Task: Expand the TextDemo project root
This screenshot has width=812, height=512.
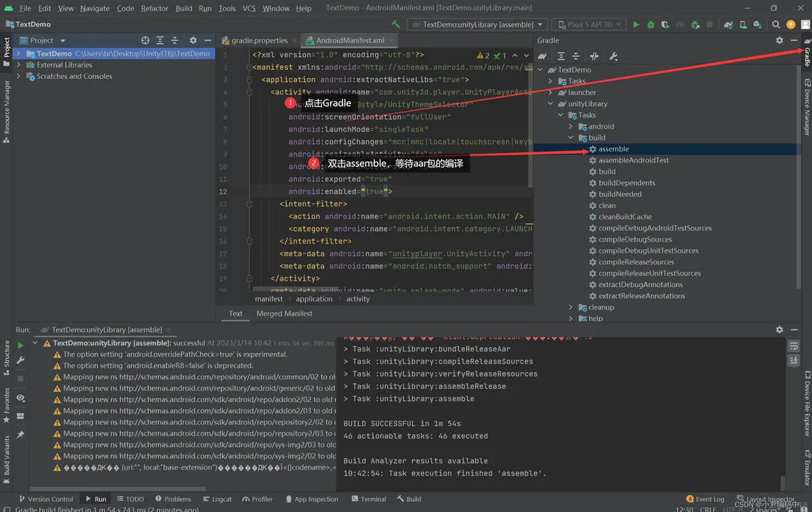Action: pos(19,54)
